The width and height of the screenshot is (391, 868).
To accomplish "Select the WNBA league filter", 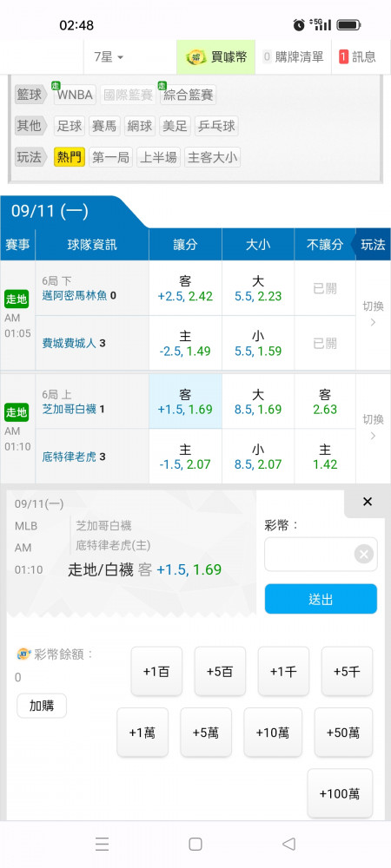I will [x=75, y=95].
